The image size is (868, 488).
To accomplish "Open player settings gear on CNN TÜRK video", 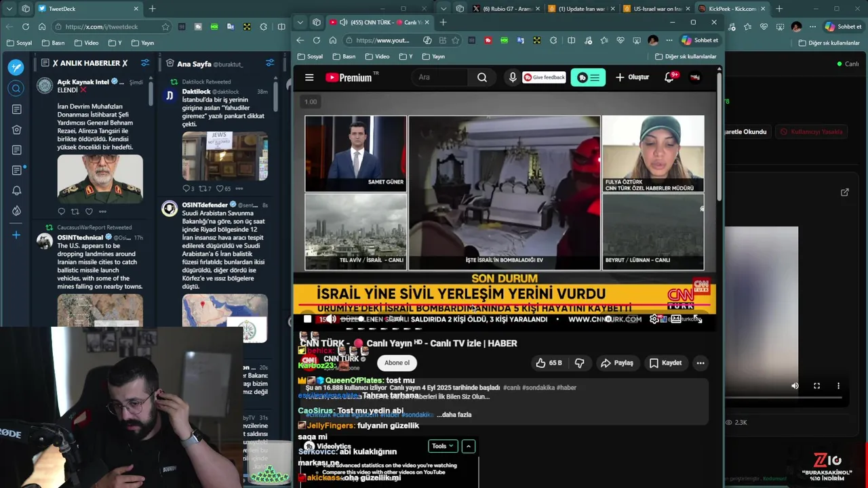I will tap(654, 319).
